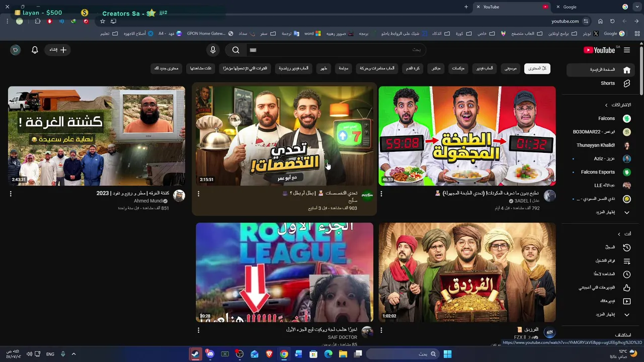Viewport: 644px width, 362px height.
Task: Click the Create (إنشاء) button
Action: click(57, 50)
